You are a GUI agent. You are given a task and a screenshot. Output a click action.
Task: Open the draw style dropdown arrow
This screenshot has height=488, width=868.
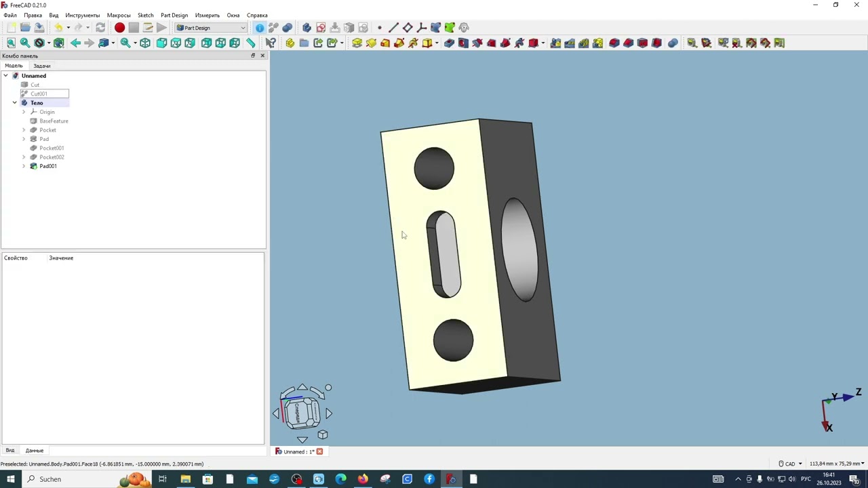tap(49, 43)
